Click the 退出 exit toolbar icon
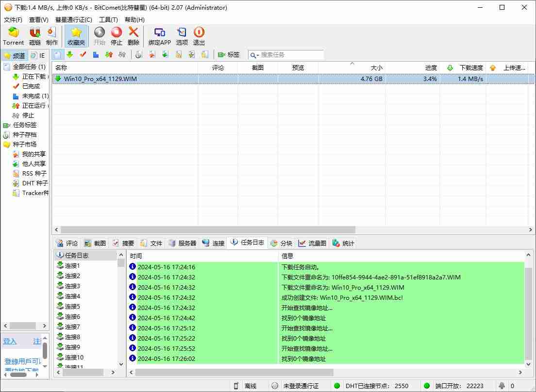The image size is (536, 392). (199, 36)
